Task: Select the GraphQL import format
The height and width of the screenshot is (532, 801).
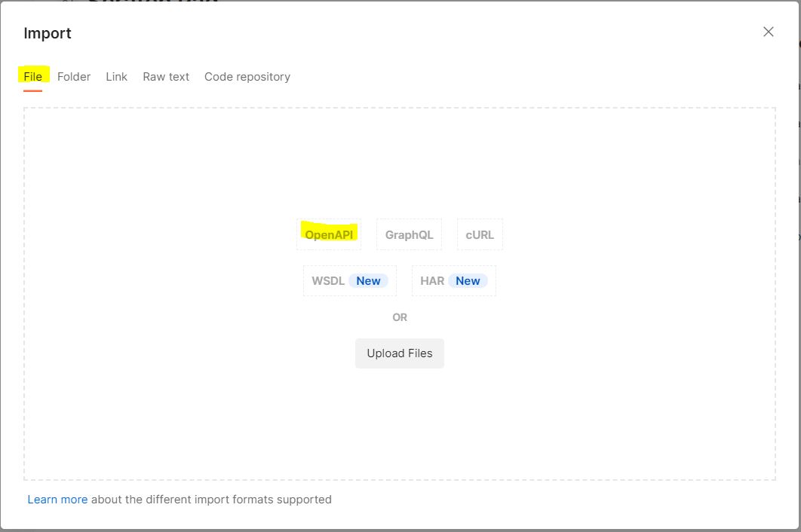Action: point(409,234)
